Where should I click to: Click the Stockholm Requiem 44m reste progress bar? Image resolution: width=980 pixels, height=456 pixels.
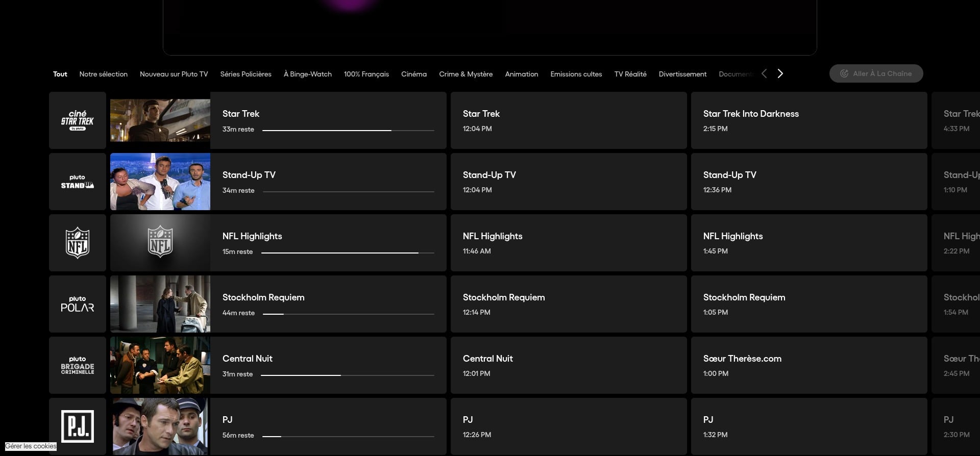(x=349, y=314)
